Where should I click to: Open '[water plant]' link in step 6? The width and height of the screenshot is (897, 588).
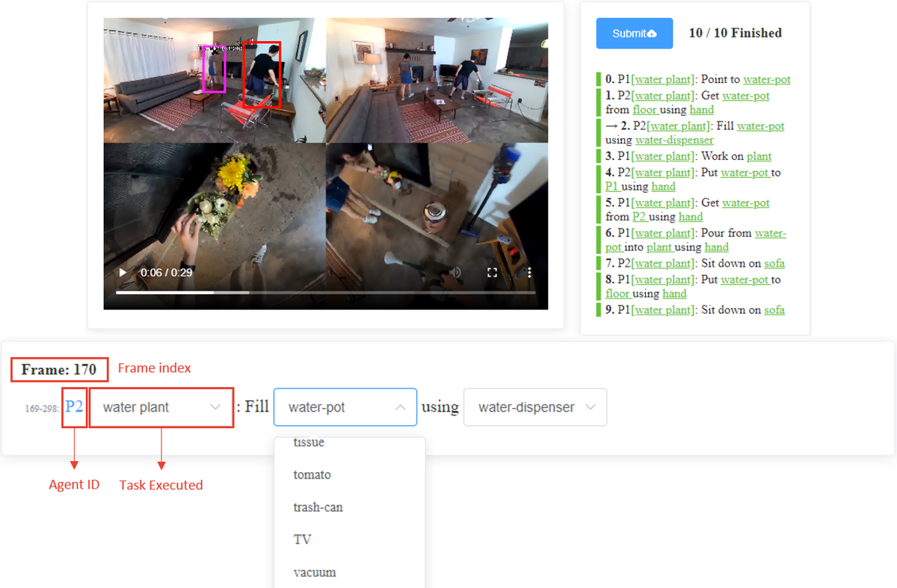point(663,233)
